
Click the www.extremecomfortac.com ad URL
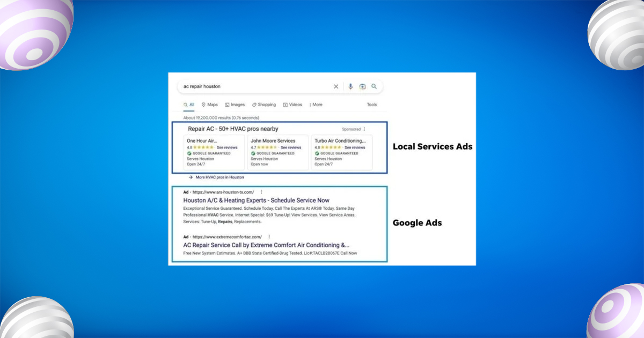227,237
